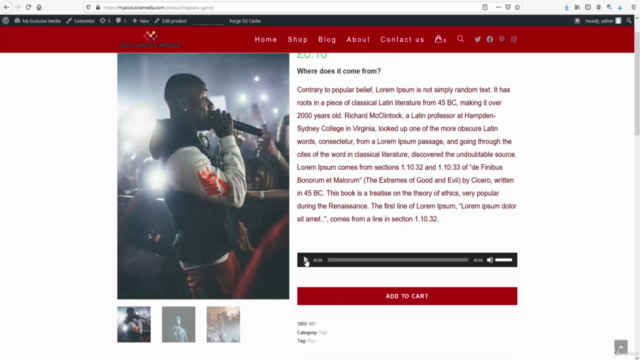Save the page to Pocket via its icon

[x=508, y=7]
